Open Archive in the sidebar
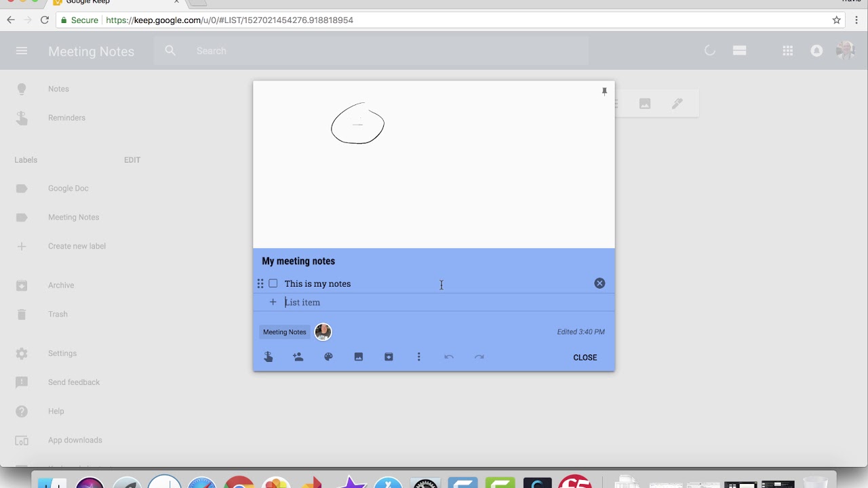 61,285
